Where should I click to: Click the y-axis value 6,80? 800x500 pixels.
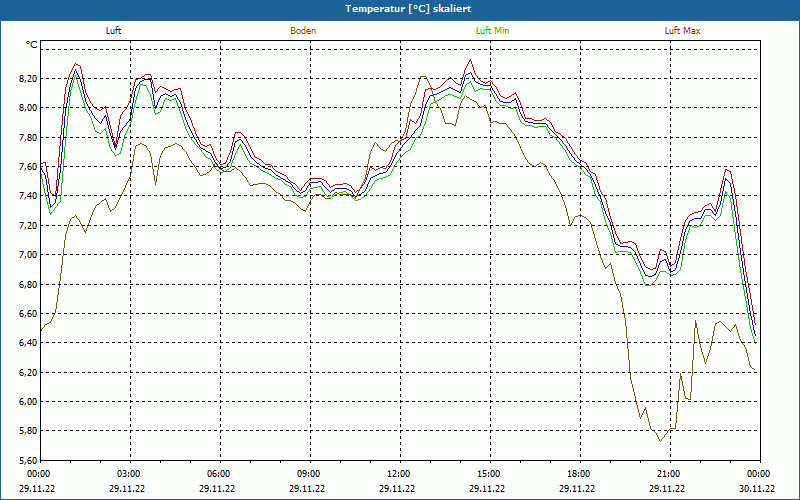[28, 284]
